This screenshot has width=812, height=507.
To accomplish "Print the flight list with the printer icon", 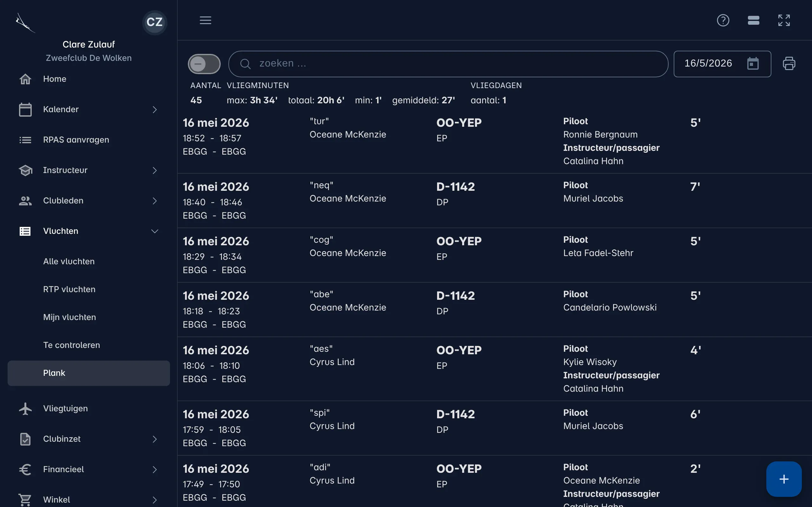I will (x=789, y=64).
